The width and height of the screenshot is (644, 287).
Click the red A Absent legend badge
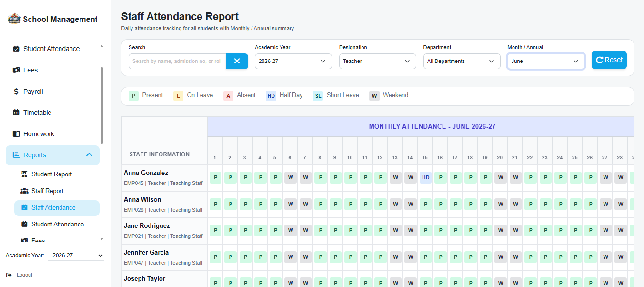coord(228,96)
